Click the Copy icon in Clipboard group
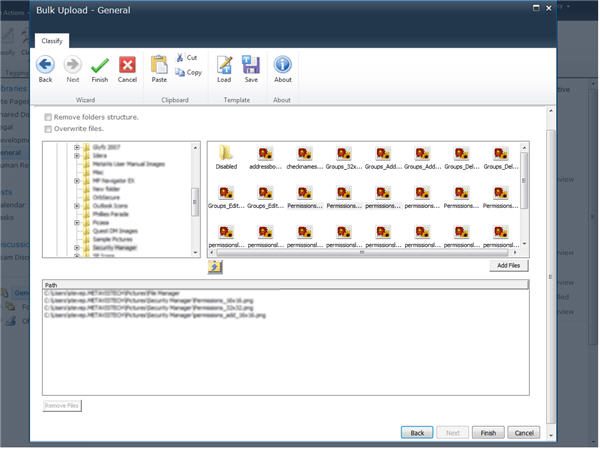 [x=180, y=72]
